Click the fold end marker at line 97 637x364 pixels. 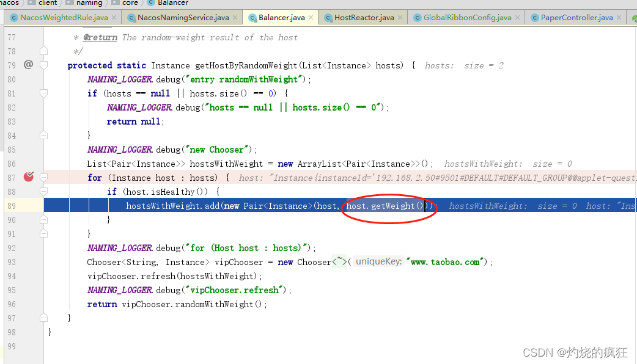[44, 318]
